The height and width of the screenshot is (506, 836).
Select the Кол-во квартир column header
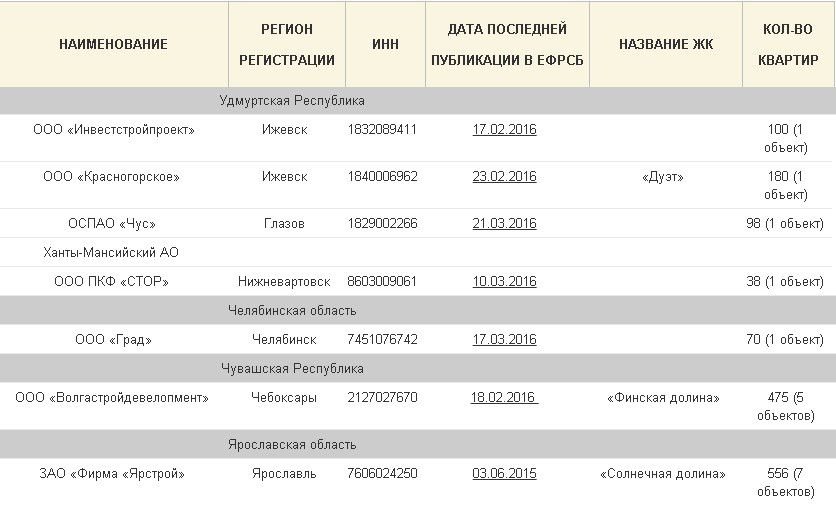(788, 44)
